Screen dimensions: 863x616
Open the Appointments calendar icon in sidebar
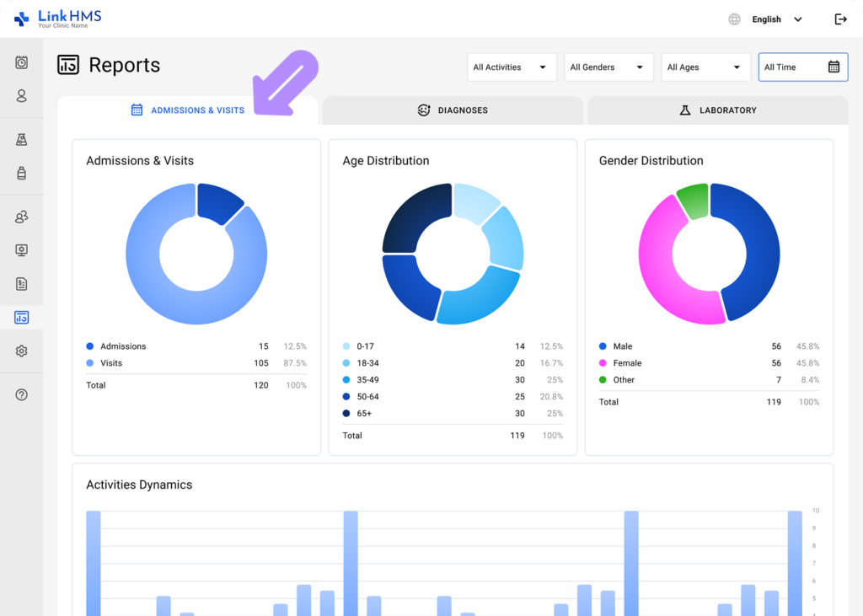coord(21,62)
